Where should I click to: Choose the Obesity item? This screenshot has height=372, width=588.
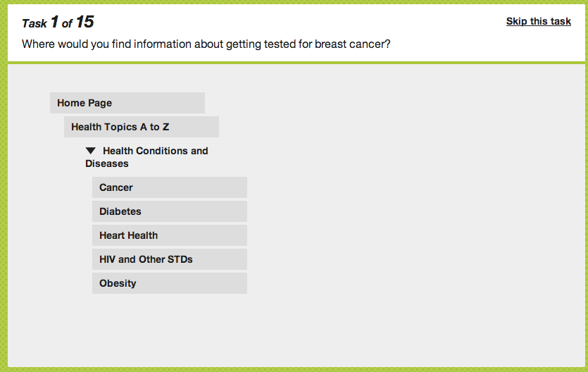point(169,283)
